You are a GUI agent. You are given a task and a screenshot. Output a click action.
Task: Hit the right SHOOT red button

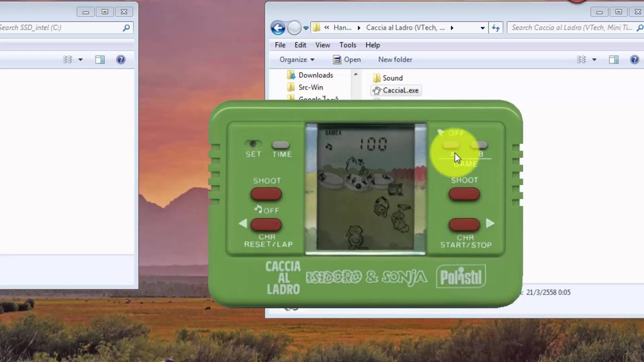pyautogui.click(x=464, y=194)
